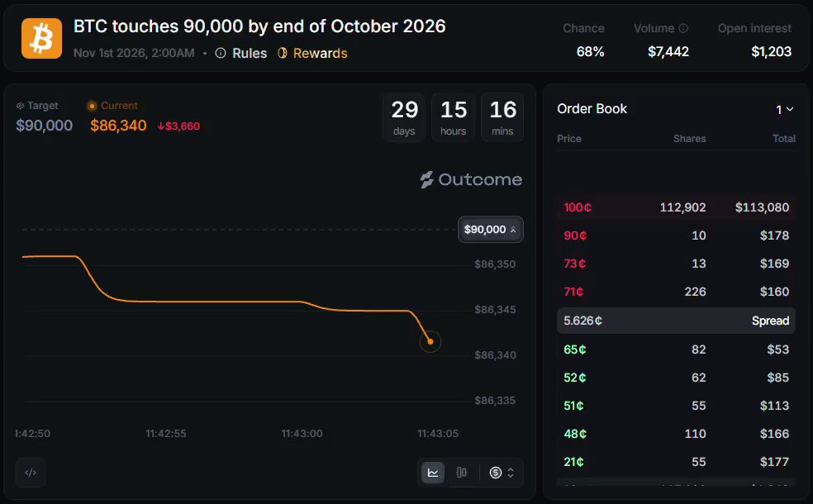Screen dimensions: 813x504
Task: Click the 15 hours countdown box
Action: pyautogui.click(x=454, y=117)
